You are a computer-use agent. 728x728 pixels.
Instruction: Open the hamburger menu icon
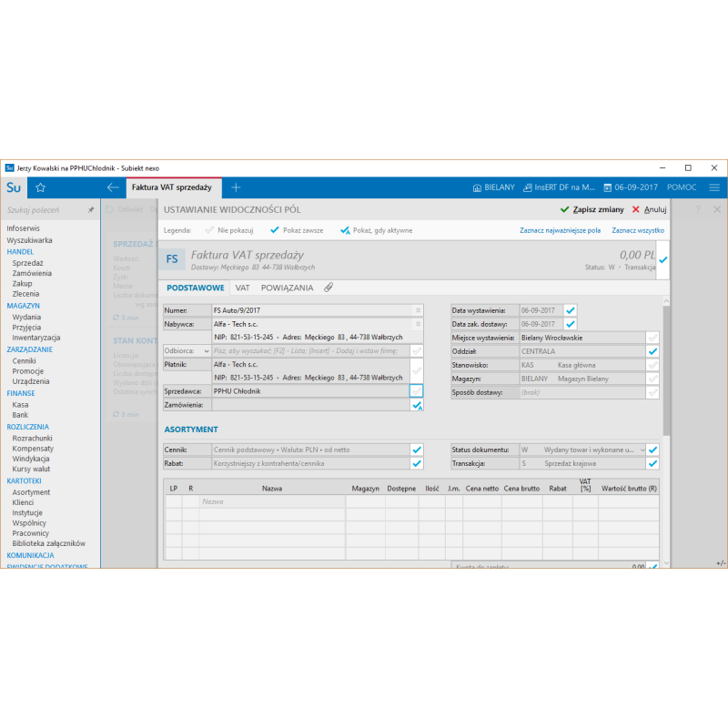(714, 187)
